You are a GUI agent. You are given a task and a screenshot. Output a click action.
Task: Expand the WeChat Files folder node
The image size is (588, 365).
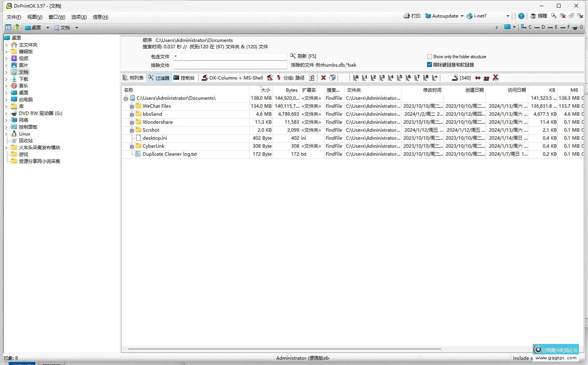point(132,107)
